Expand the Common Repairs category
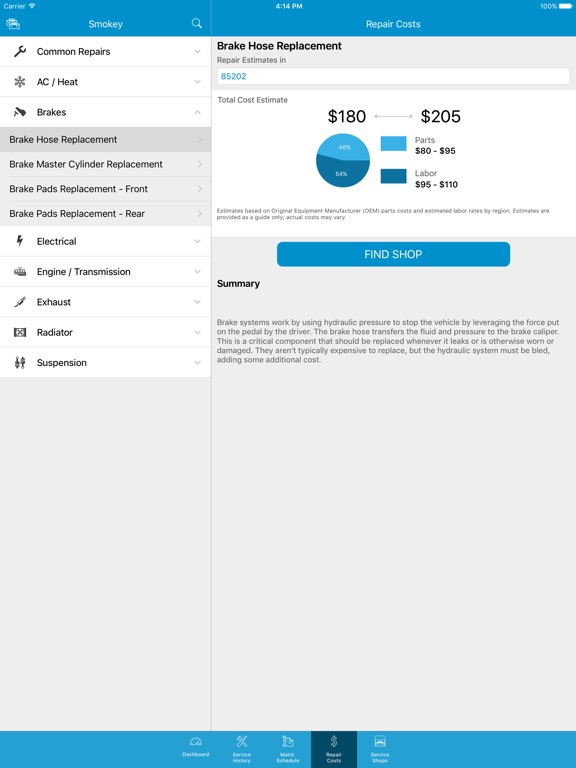 point(105,51)
